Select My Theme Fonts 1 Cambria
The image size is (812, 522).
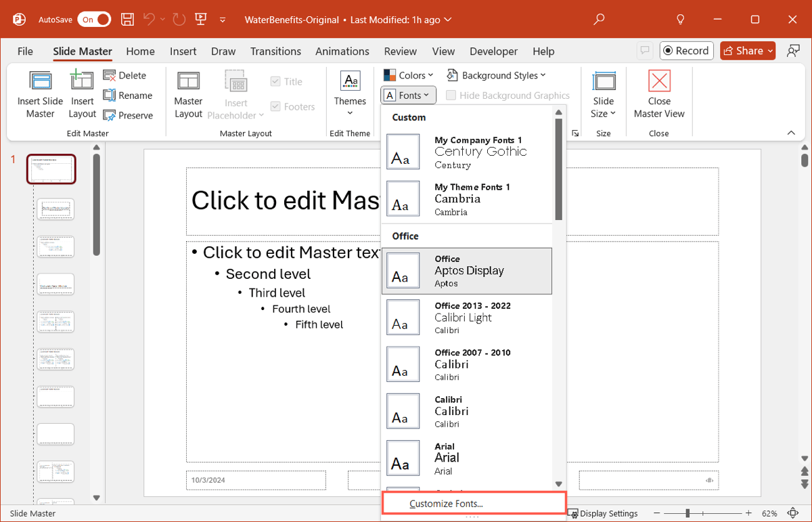point(467,199)
